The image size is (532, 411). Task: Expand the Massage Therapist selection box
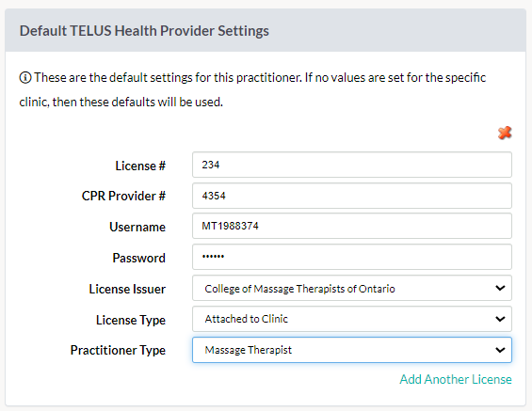click(x=352, y=350)
